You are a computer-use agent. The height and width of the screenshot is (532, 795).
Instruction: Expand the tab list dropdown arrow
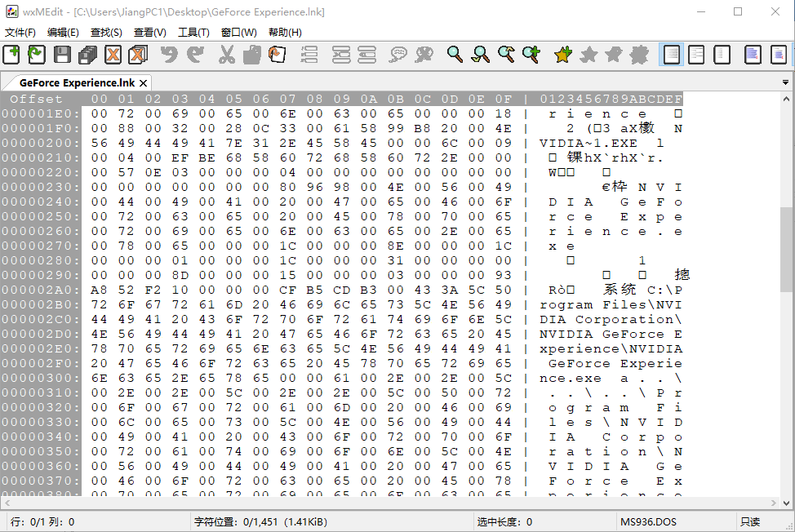[x=785, y=82]
